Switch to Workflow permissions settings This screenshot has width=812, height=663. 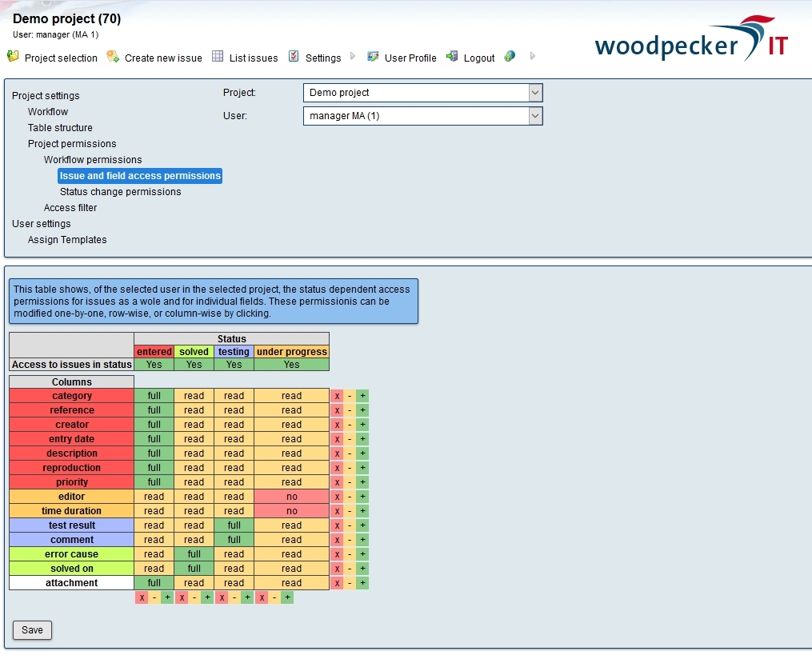[92, 159]
